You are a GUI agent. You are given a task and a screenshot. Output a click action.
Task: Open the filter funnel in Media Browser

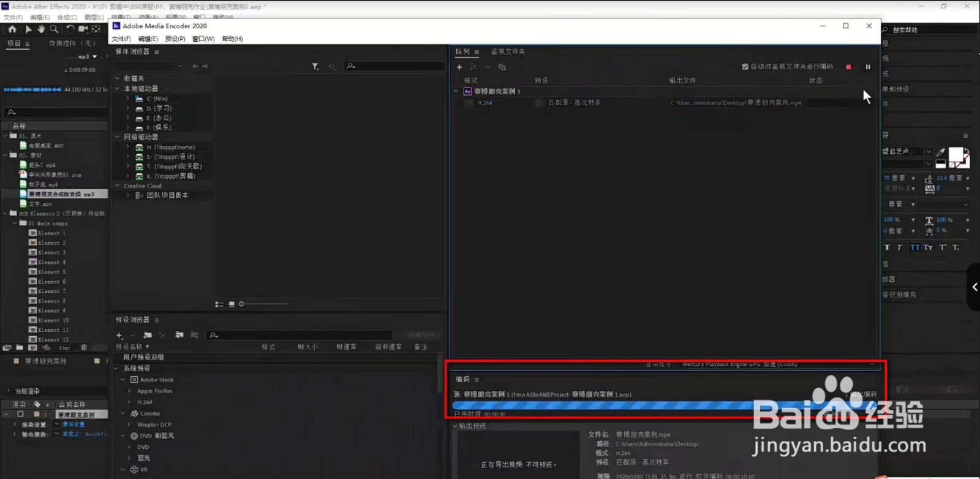pyautogui.click(x=315, y=66)
